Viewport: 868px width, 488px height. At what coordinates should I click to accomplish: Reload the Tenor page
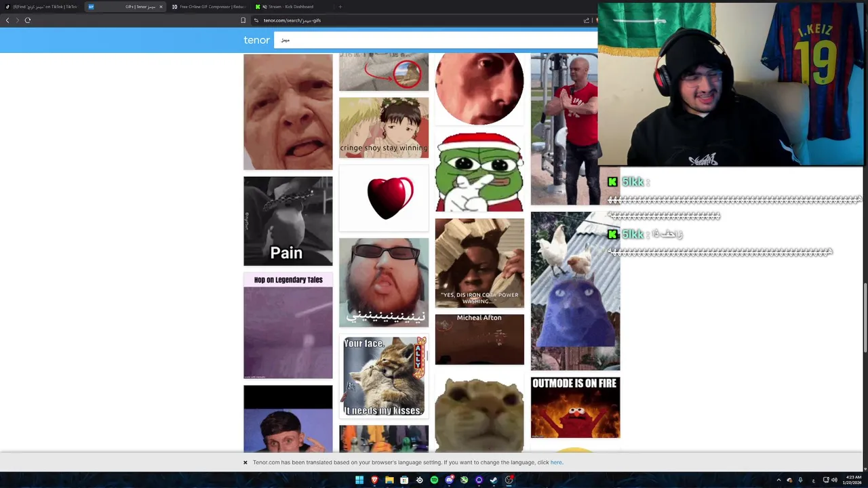click(x=28, y=20)
